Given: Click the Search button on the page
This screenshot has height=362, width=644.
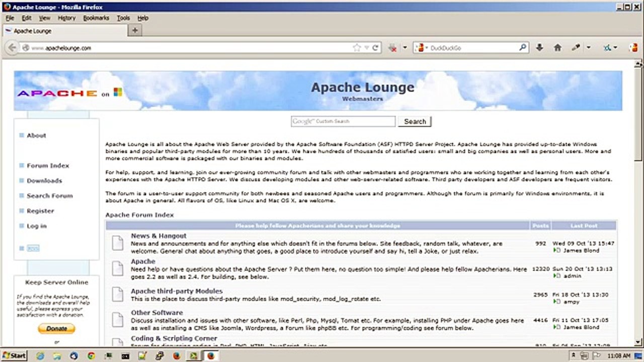Looking at the screenshot, I should pos(415,121).
